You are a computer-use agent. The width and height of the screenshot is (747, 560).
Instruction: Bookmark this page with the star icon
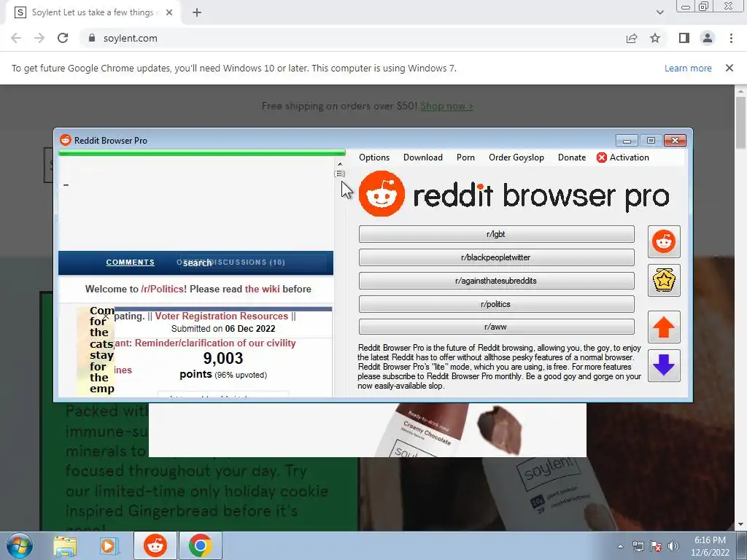(x=655, y=38)
